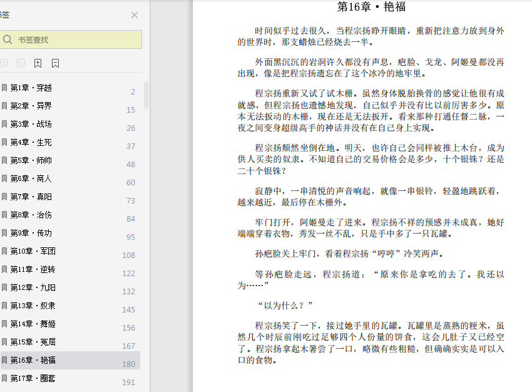Open bookmark 第4章·生死
The width and height of the screenshot is (532, 392).
click(70, 142)
